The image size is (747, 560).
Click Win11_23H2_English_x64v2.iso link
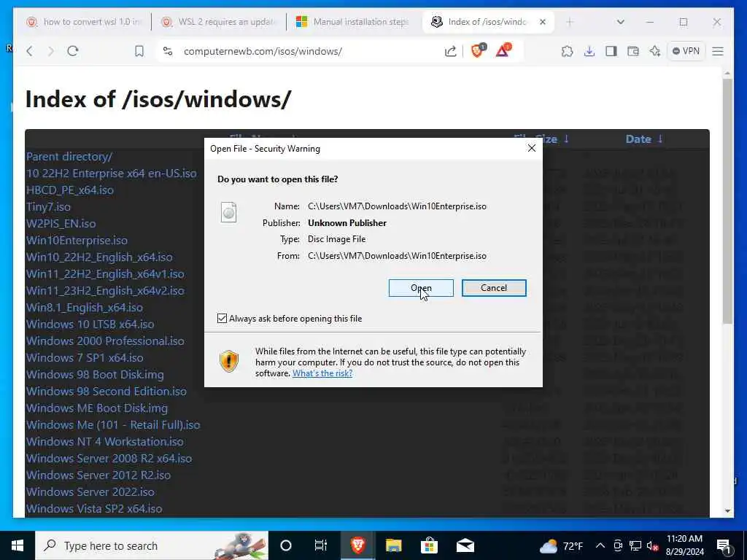coord(105,290)
